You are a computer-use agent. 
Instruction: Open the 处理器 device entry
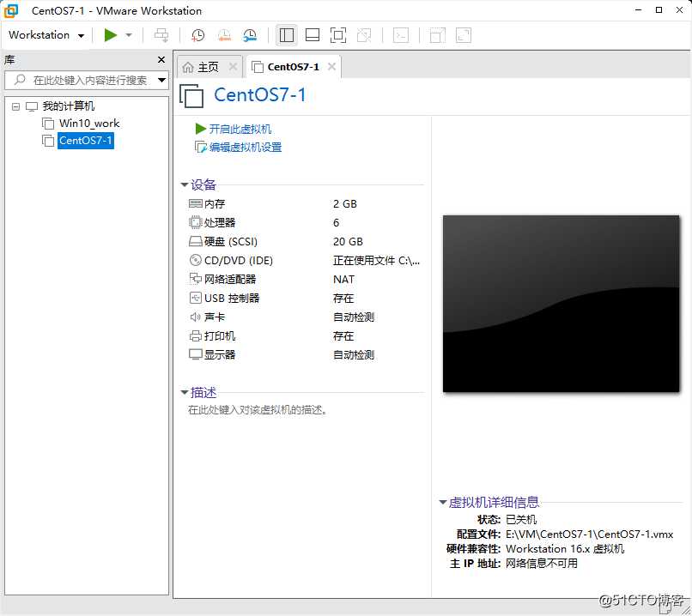pyautogui.click(x=220, y=223)
